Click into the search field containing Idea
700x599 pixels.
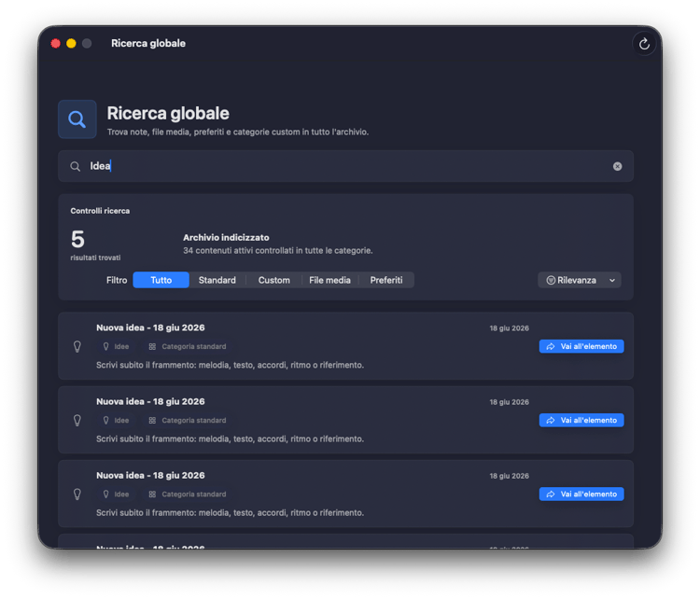click(345, 166)
